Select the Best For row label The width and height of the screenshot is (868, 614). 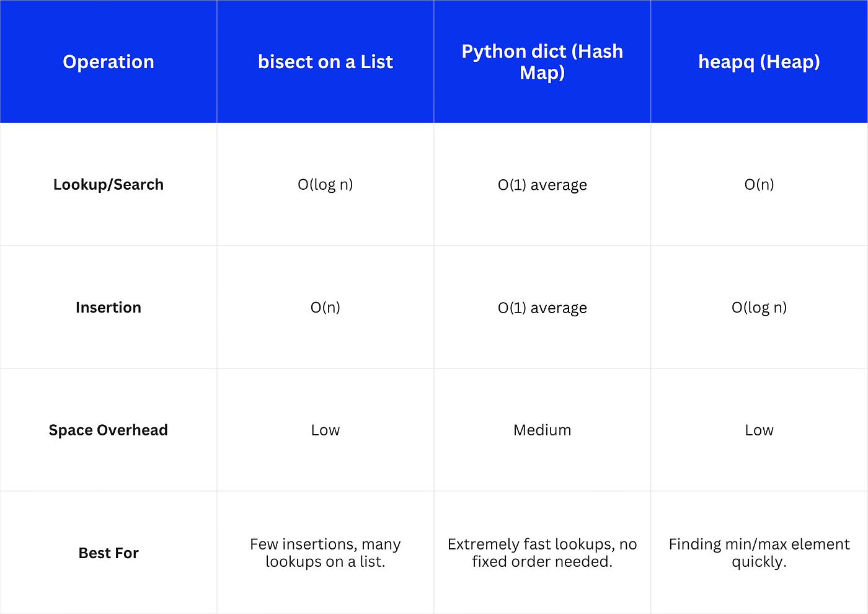click(x=108, y=553)
